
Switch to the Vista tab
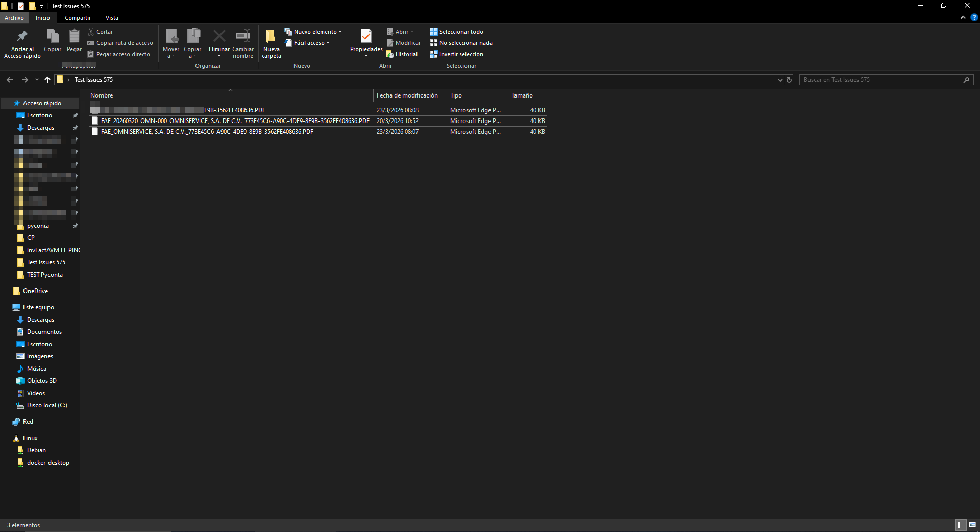pyautogui.click(x=112, y=18)
